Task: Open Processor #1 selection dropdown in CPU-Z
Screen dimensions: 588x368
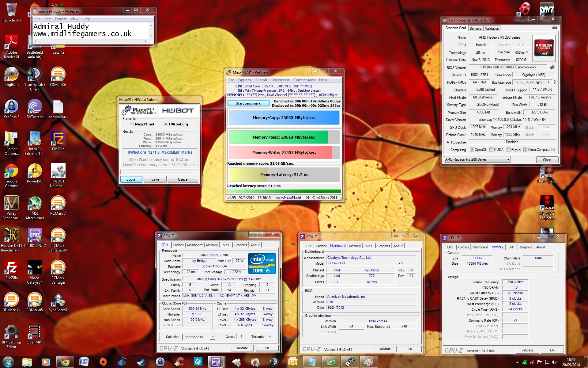Action: coord(199,337)
